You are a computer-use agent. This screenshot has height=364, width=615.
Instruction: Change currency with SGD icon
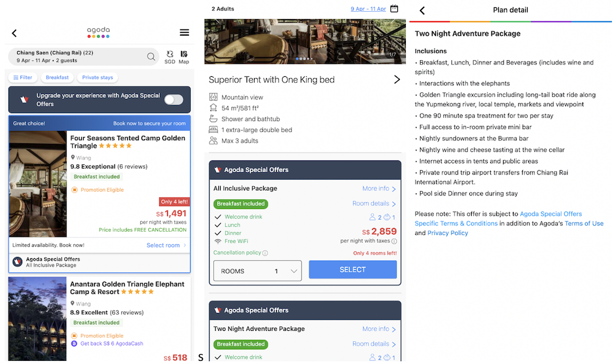170,57
